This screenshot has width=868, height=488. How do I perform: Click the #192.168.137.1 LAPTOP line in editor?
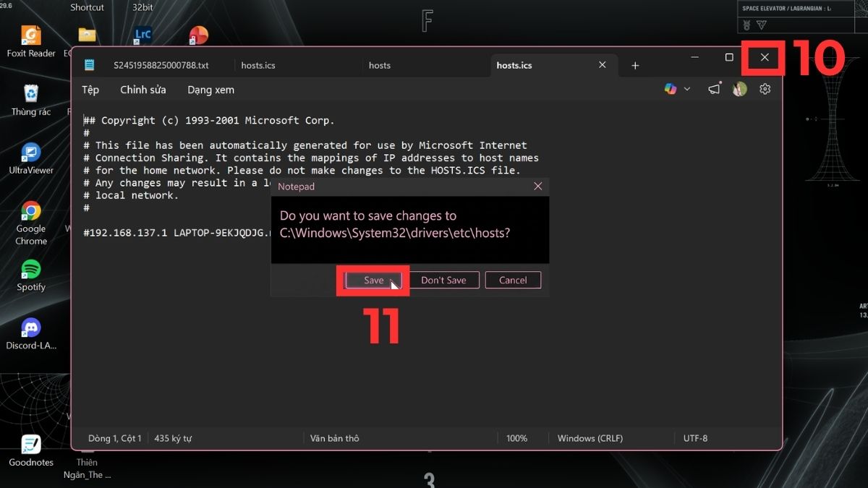click(x=176, y=233)
